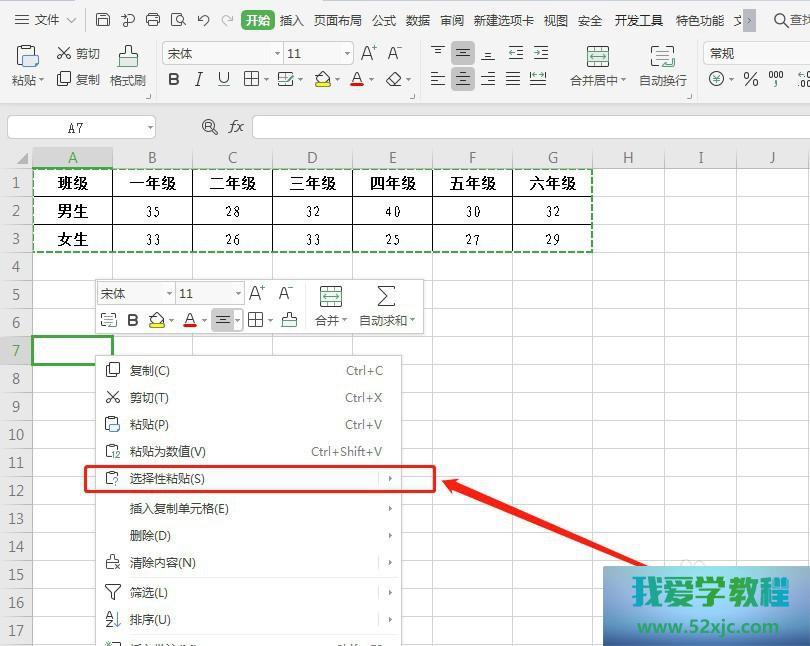Click the print preview icon in the top bar
This screenshot has height=646, width=810.
coord(178,20)
